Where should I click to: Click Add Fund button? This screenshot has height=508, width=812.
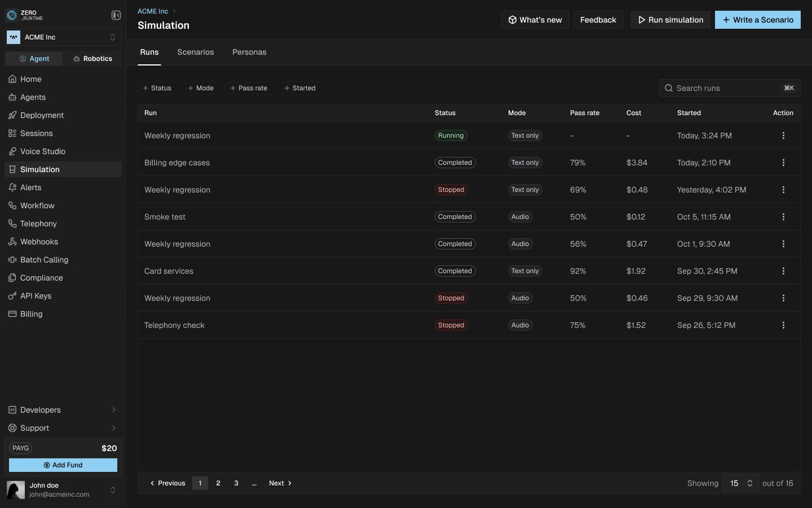click(x=63, y=465)
